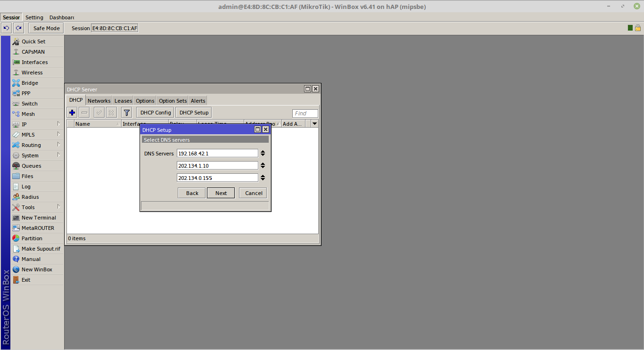Open Partition settings
Viewport: 644px width, 350px height.
[37, 238]
